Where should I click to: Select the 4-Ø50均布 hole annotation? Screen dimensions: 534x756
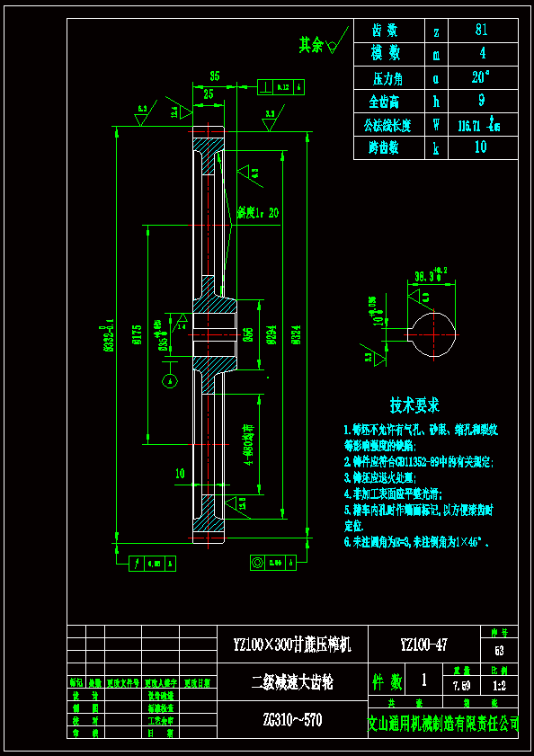click(x=247, y=446)
